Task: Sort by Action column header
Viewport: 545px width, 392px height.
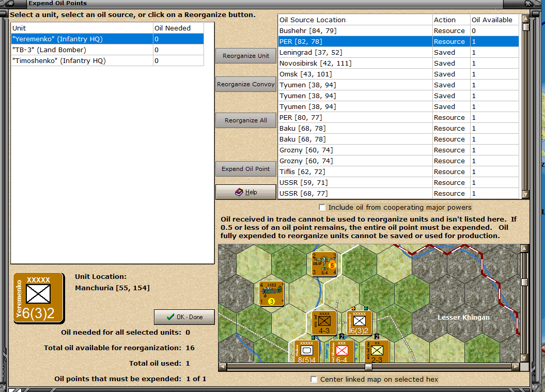Action: click(451, 20)
